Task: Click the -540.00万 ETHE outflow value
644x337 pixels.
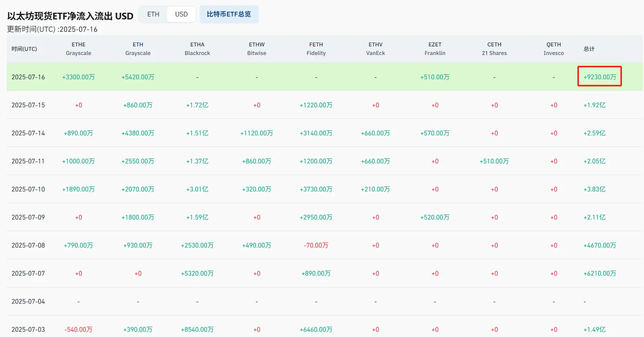Action: pyautogui.click(x=79, y=330)
